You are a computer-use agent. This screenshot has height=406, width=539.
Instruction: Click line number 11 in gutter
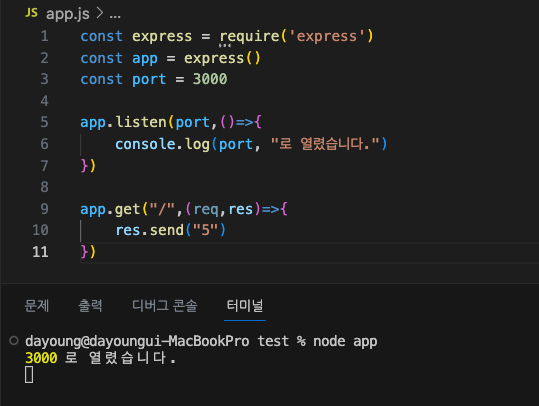[40, 252]
